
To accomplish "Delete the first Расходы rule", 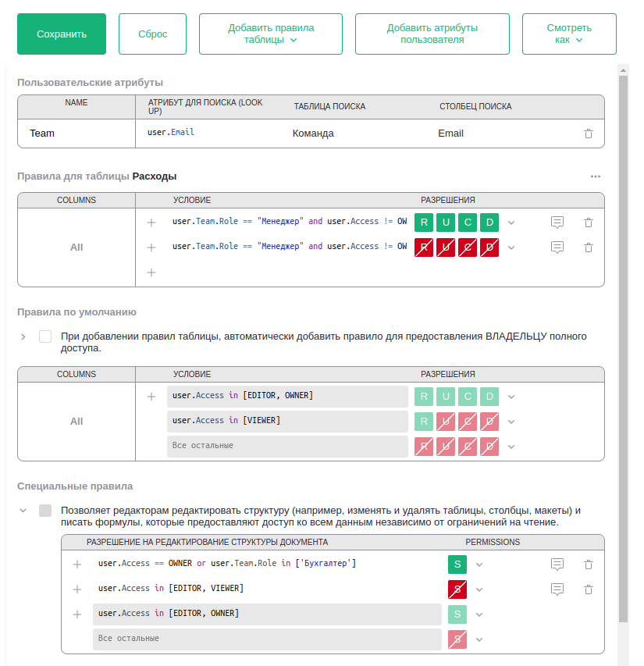I will 588,223.
